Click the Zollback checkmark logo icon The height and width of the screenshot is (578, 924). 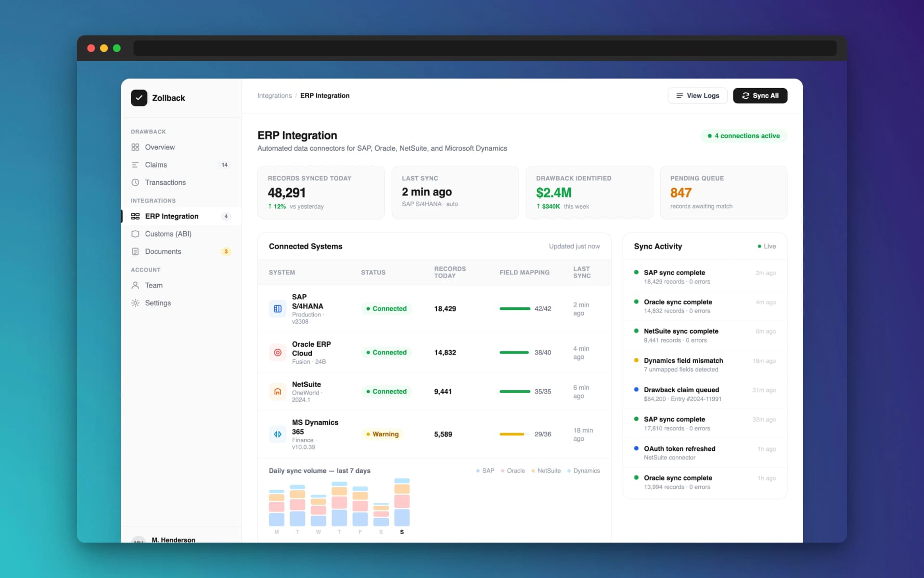(x=139, y=98)
